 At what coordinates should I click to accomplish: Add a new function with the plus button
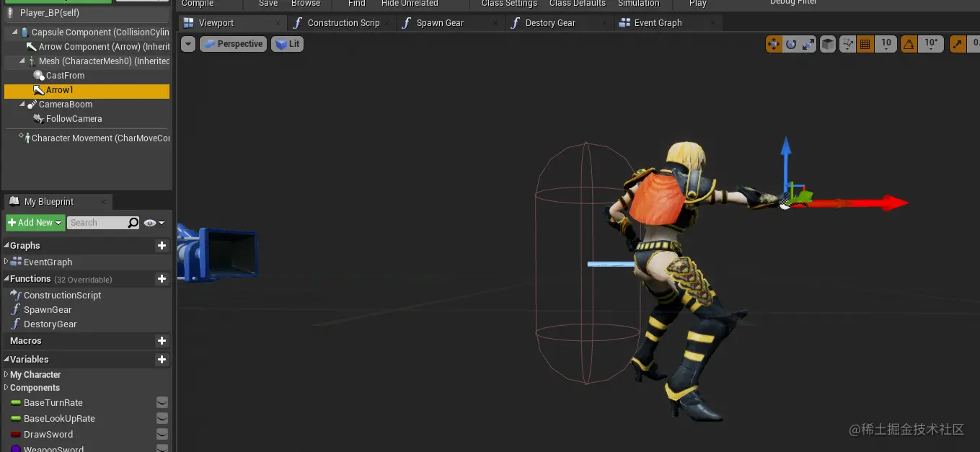click(x=162, y=279)
